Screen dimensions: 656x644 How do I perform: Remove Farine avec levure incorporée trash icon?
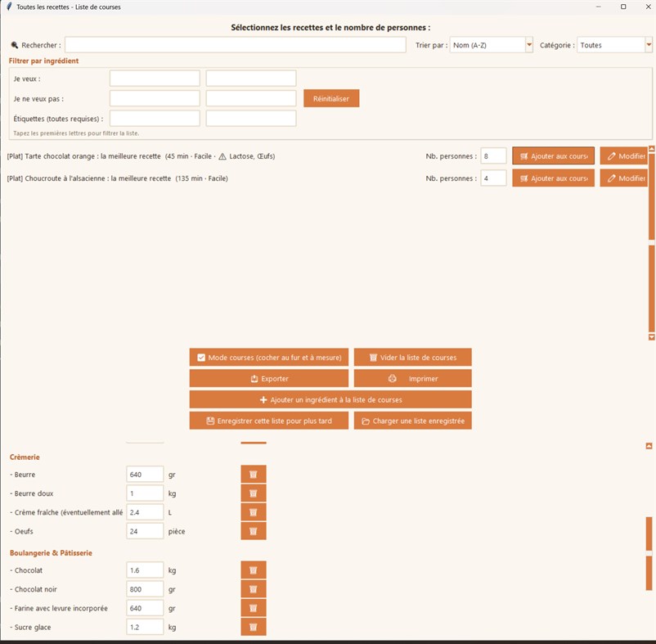(x=253, y=608)
